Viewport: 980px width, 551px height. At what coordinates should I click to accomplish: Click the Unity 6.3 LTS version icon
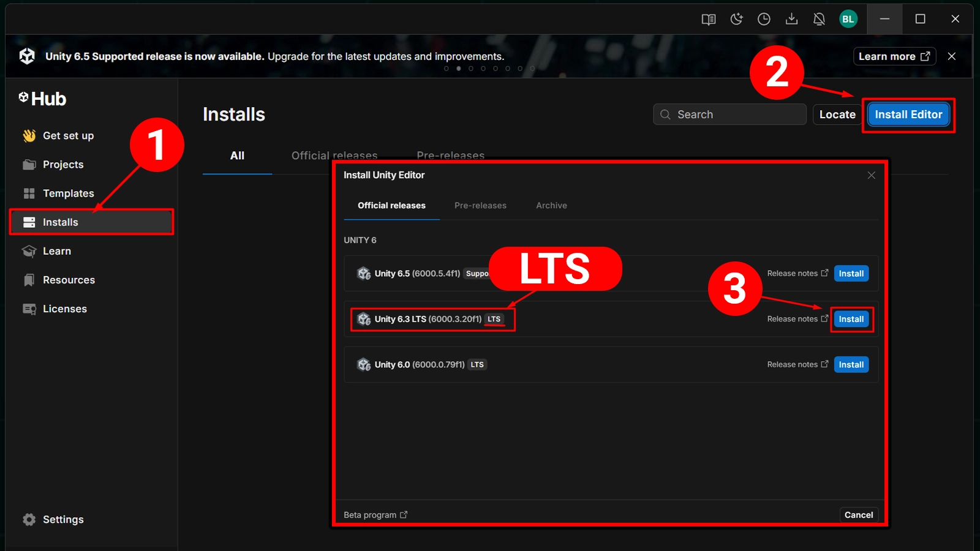pyautogui.click(x=364, y=319)
